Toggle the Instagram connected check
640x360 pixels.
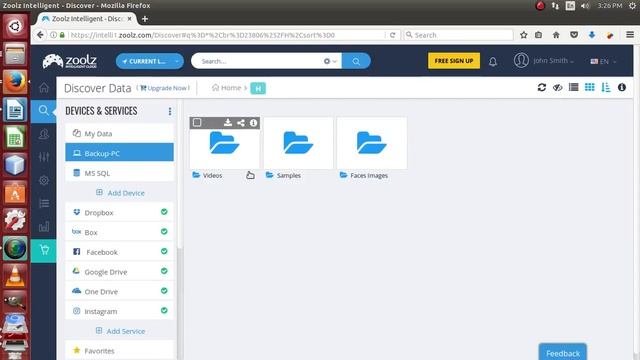(164, 311)
